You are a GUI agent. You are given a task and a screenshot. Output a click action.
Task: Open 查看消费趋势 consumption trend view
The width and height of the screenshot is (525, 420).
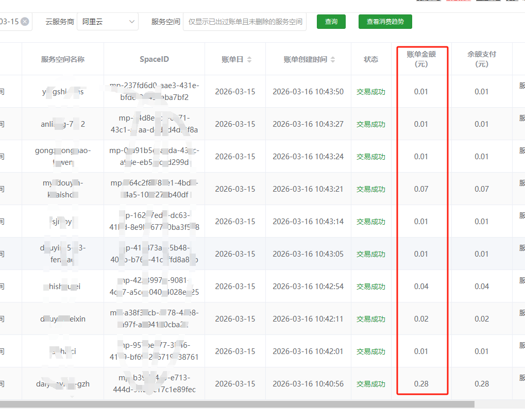pos(385,22)
